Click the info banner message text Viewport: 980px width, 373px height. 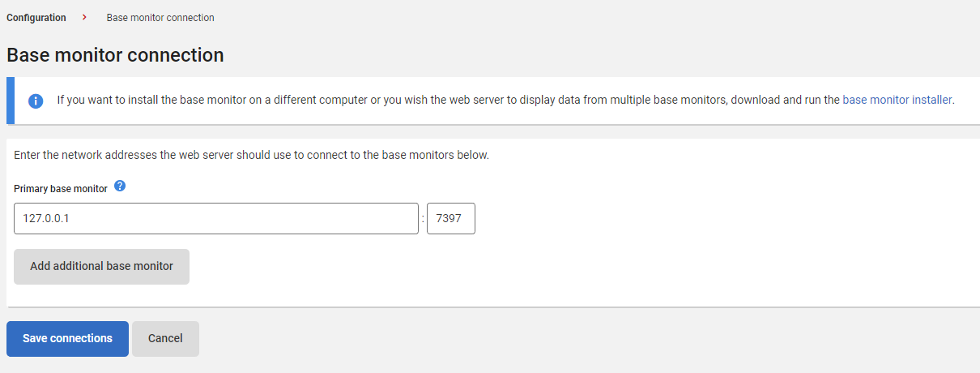tap(445, 101)
